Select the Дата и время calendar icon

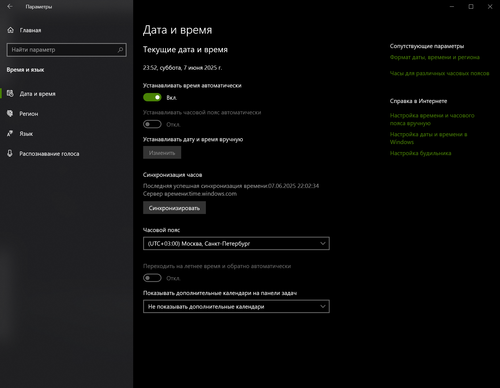tap(10, 94)
